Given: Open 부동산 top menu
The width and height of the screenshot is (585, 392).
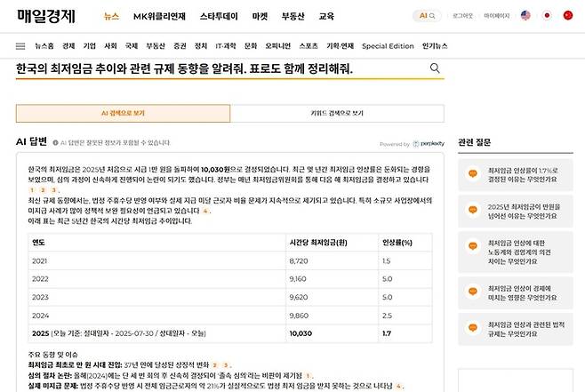Looking at the screenshot, I should coord(292,16).
